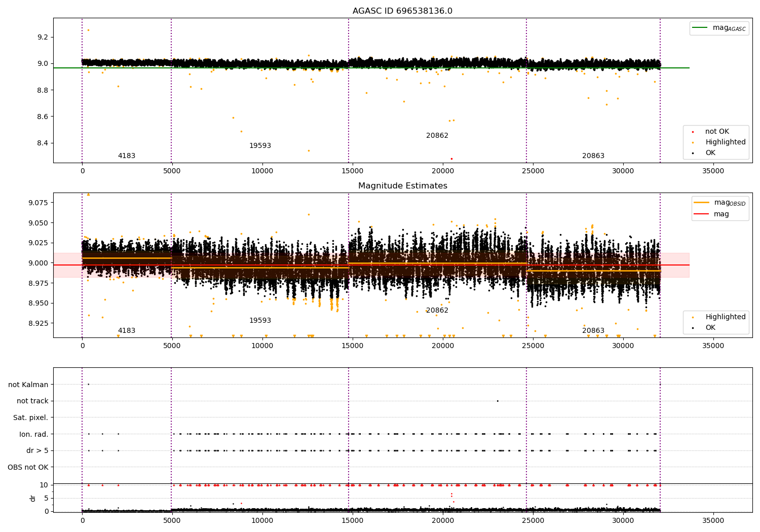The image size is (760, 532).
Task: Click the 'OBS not OK' row label
Action: pos(28,467)
